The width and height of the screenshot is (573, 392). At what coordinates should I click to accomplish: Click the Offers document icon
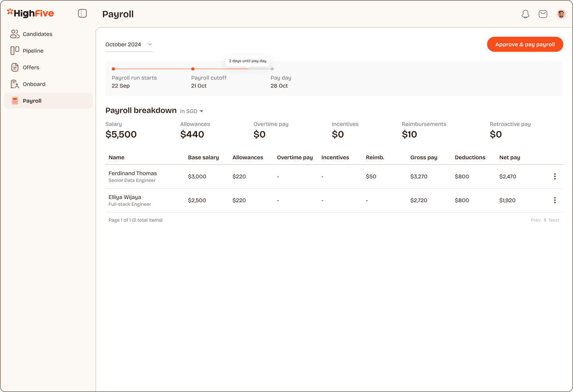[x=15, y=67]
